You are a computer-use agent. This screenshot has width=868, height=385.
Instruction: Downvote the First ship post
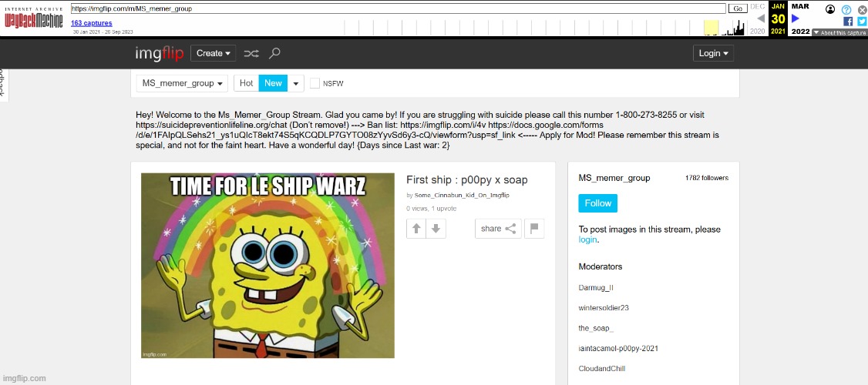pyautogui.click(x=436, y=229)
